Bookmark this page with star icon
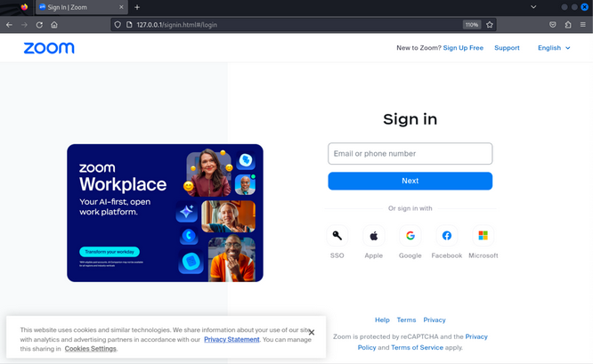Screen dimensions: 593x364 (490, 25)
